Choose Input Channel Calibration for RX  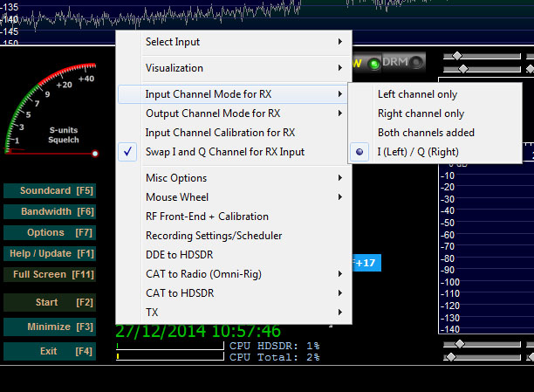click(x=234, y=133)
